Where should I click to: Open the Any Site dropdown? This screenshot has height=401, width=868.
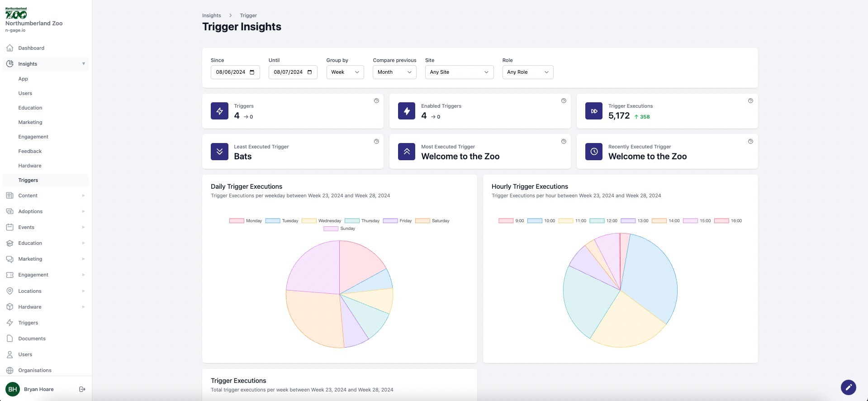tap(459, 72)
